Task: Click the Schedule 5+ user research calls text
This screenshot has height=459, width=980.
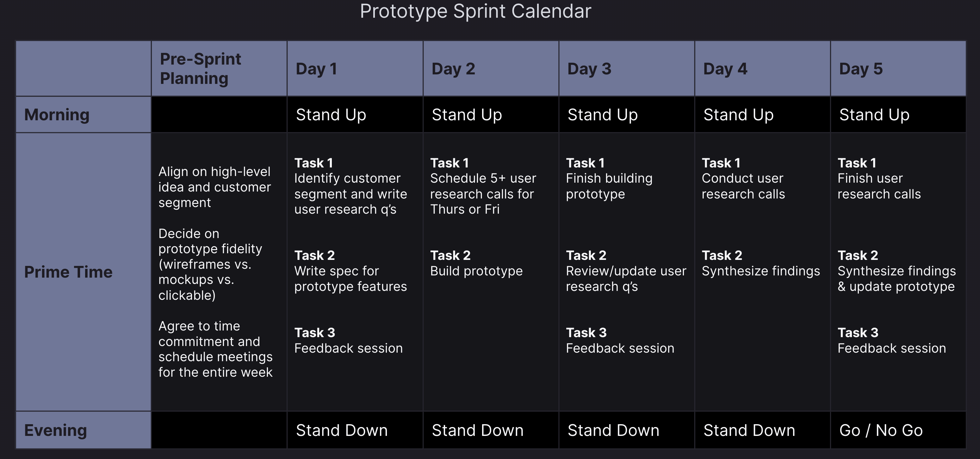Action: 483,194
